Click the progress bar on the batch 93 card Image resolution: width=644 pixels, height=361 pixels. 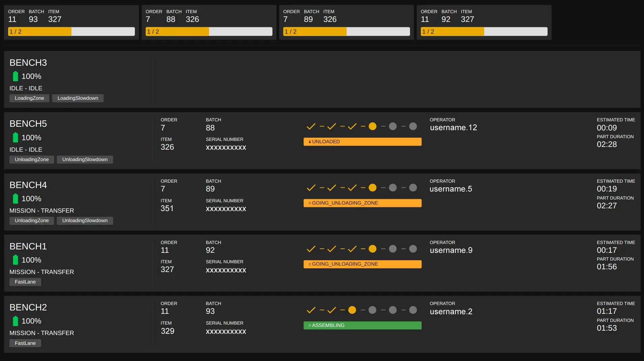[x=71, y=32]
